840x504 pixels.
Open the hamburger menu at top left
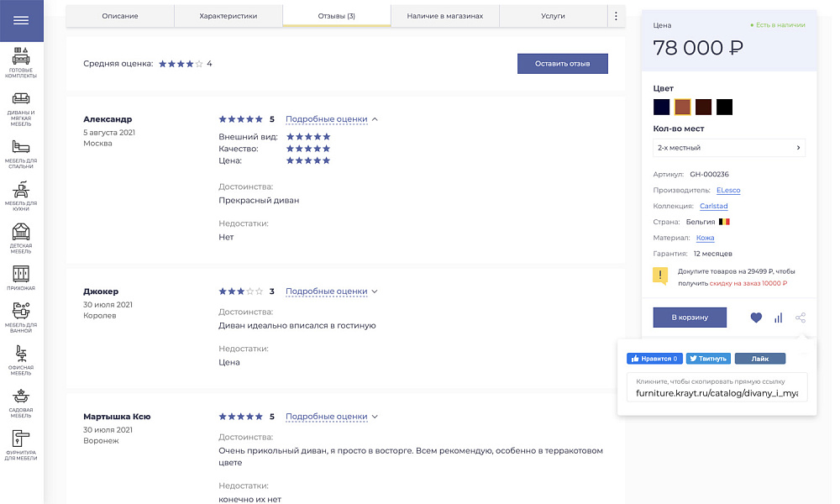click(21, 20)
